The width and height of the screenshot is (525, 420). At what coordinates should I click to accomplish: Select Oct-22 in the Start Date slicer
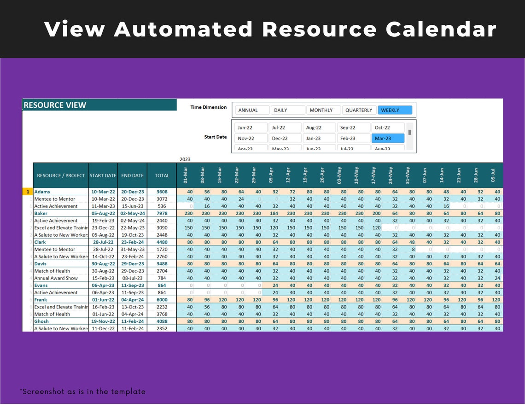(x=388, y=128)
